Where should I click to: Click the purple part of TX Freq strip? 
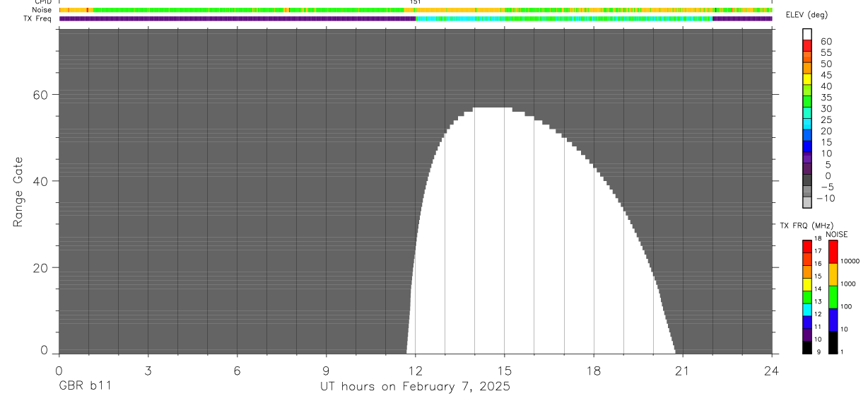(x=237, y=18)
